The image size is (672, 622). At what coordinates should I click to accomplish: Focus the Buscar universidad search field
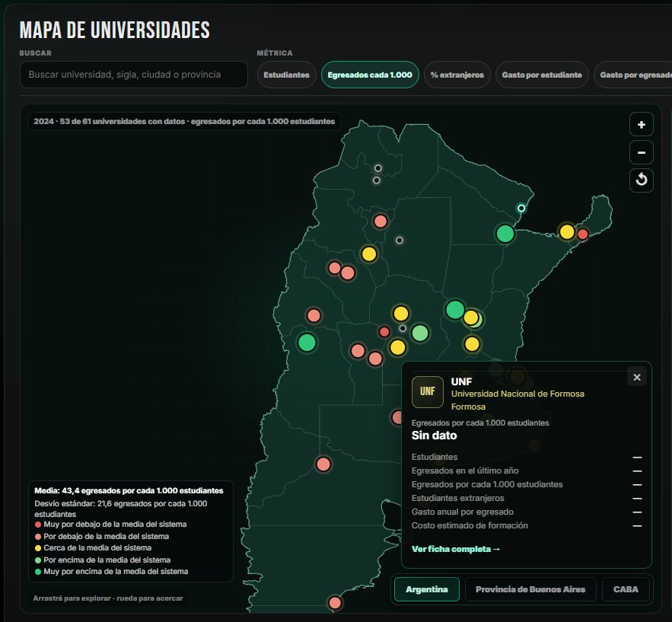tap(134, 75)
